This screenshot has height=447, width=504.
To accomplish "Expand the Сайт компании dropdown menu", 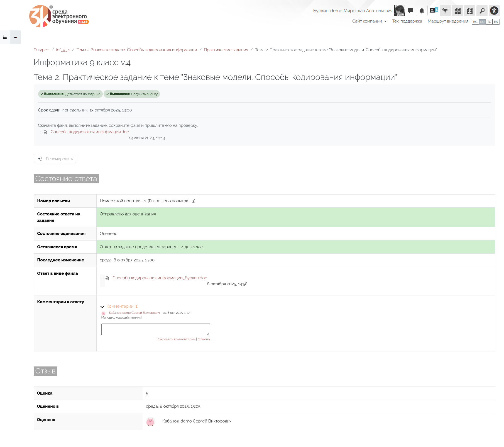I will pos(369,21).
